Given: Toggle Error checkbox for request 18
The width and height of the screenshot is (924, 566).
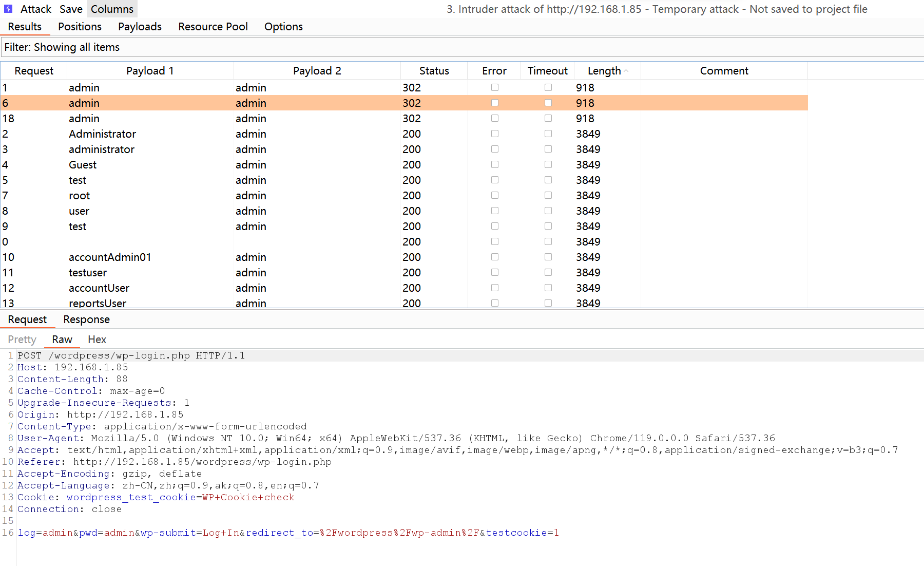Looking at the screenshot, I should pos(495,119).
